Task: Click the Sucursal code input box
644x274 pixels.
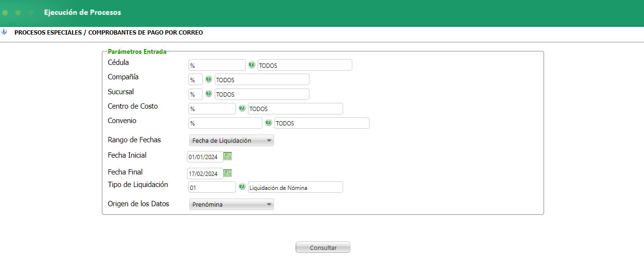Action: 195,94
